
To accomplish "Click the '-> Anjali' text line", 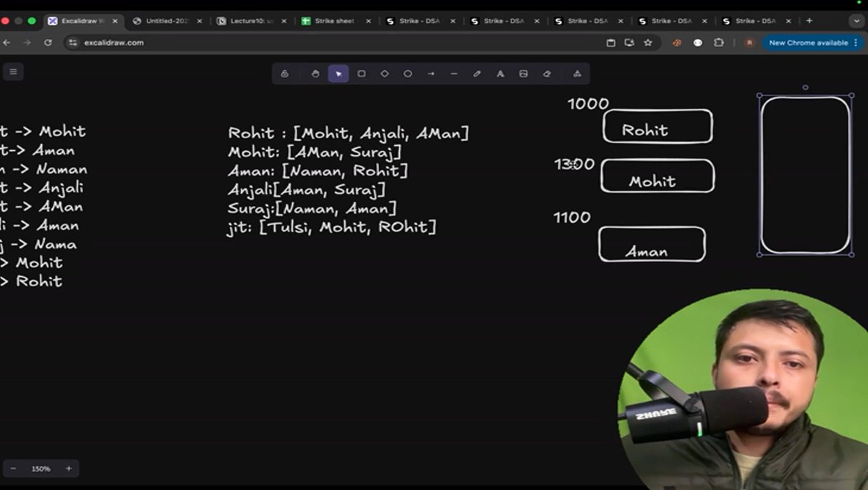I will [x=41, y=189].
